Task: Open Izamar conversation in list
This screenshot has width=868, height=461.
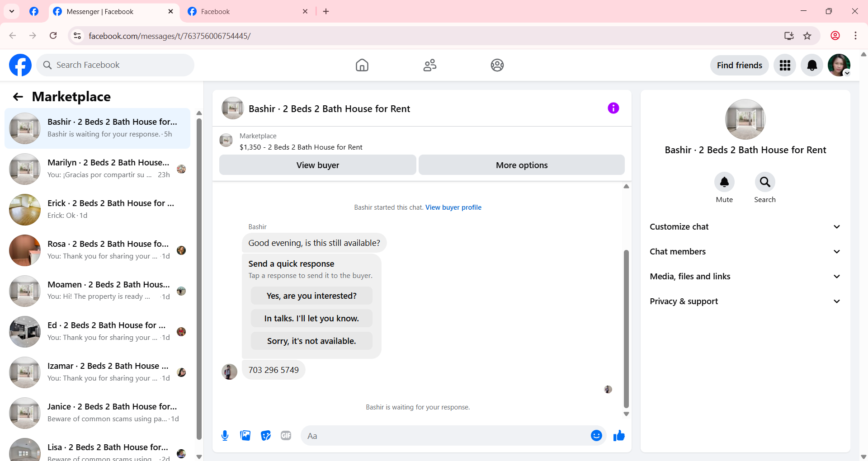Action: (97, 372)
